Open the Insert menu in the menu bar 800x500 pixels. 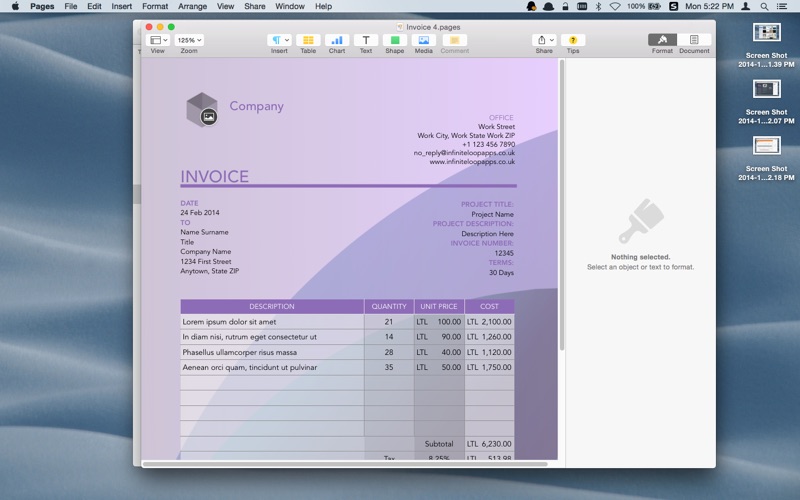point(121,6)
